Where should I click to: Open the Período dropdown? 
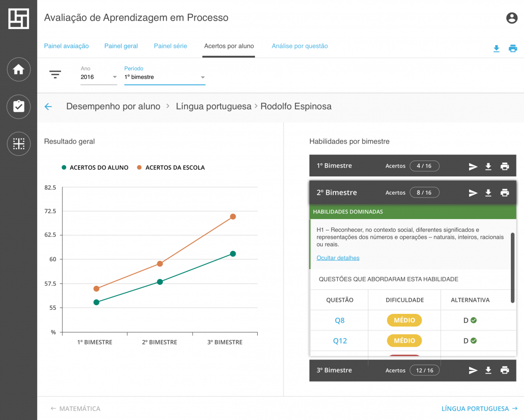(x=164, y=77)
